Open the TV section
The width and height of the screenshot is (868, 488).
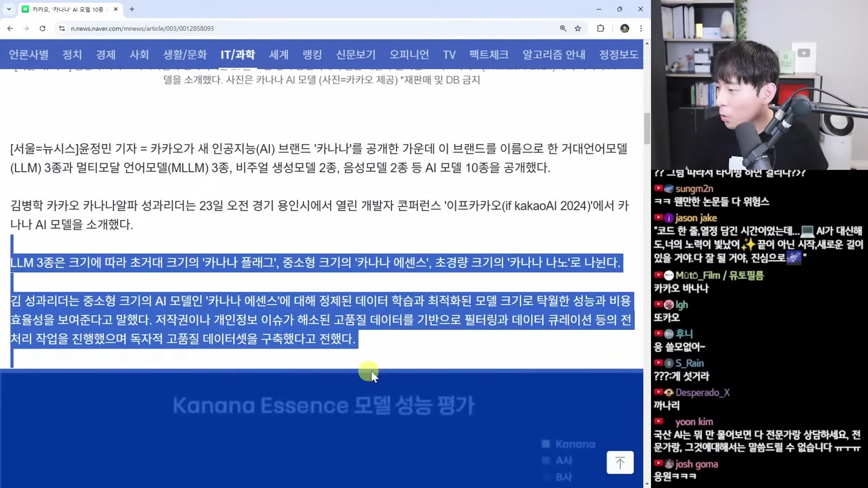(x=449, y=55)
